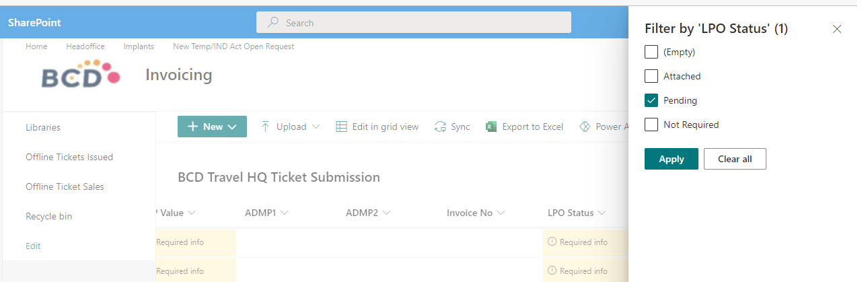Click Edit in the left navigation
This screenshot has height=282, width=868.
[33, 246]
